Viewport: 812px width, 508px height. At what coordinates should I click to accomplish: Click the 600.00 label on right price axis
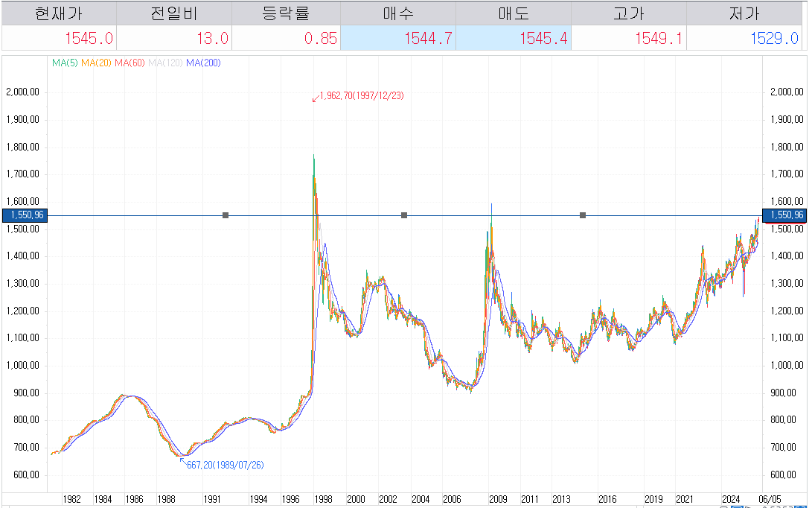click(x=783, y=474)
